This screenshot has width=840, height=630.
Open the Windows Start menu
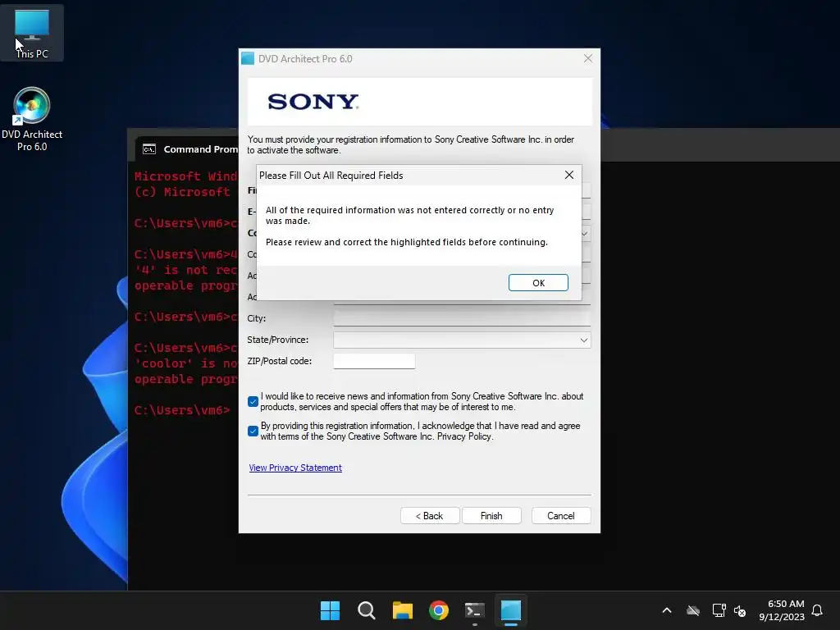[330, 610]
